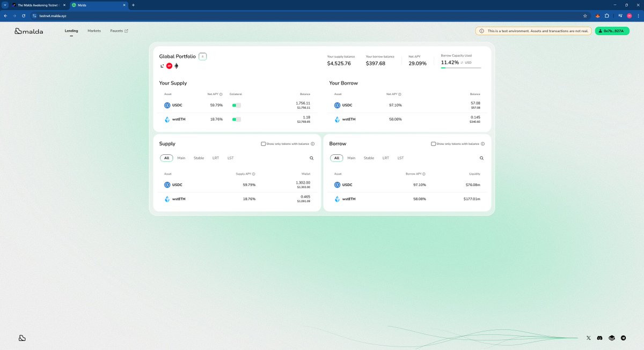644x350 pixels.
Task: Click the Net APY info icon in Your Supply
Action: pyautogui.click(x=221, y=94)
